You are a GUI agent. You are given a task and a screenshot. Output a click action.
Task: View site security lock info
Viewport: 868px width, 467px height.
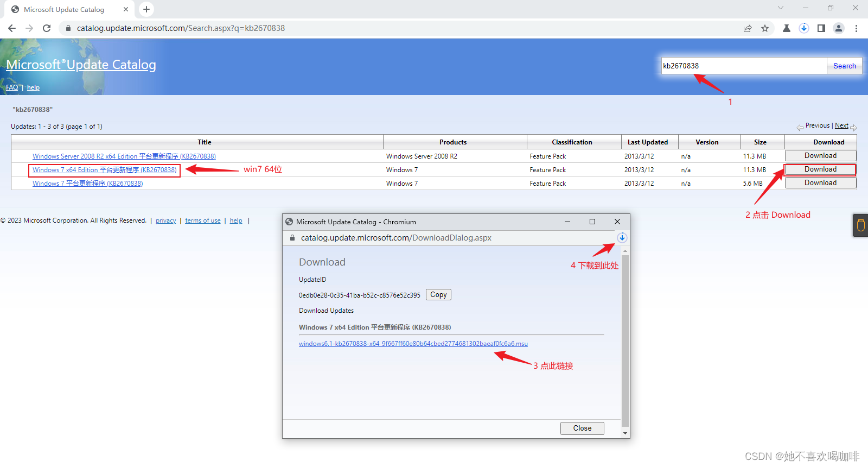(68, 28)
